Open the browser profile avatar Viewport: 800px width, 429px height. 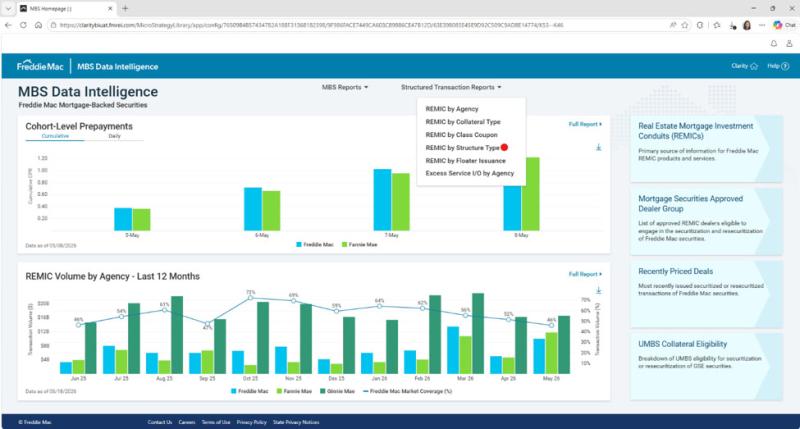747,25
